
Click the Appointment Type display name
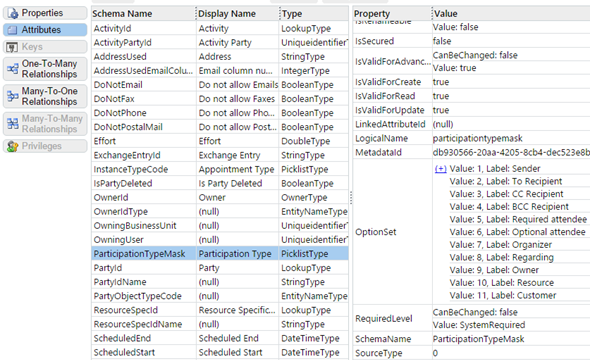coord(236,169)
